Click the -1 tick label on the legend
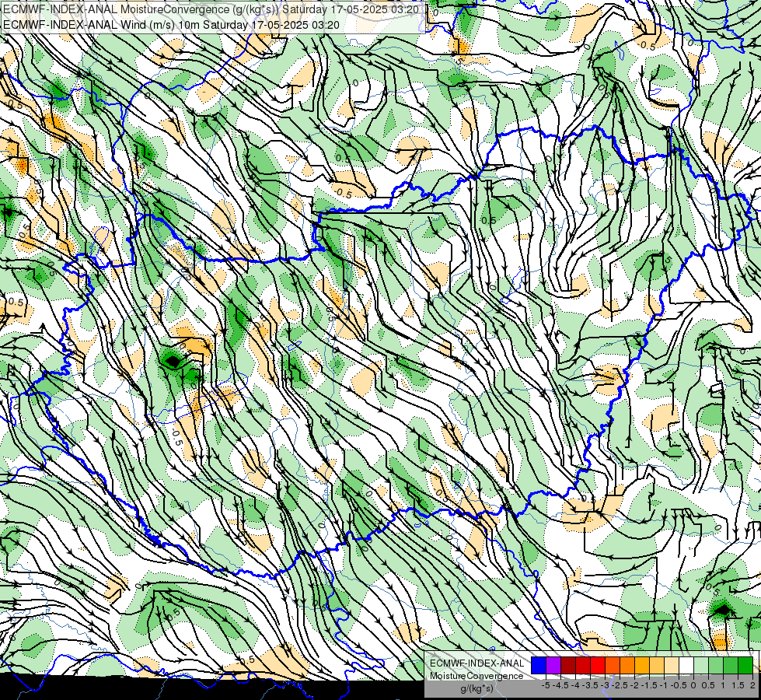Screen dimensions: 761x700 [664, 685]
